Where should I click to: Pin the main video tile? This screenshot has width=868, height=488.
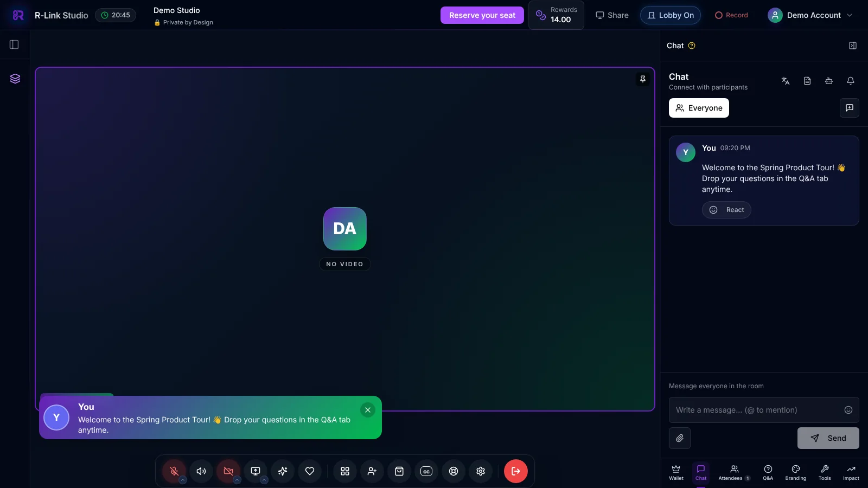click(643, 79)
